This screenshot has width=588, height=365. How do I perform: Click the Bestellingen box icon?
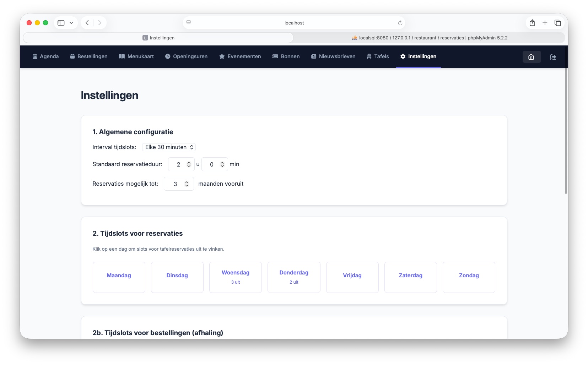click(72, 56)
